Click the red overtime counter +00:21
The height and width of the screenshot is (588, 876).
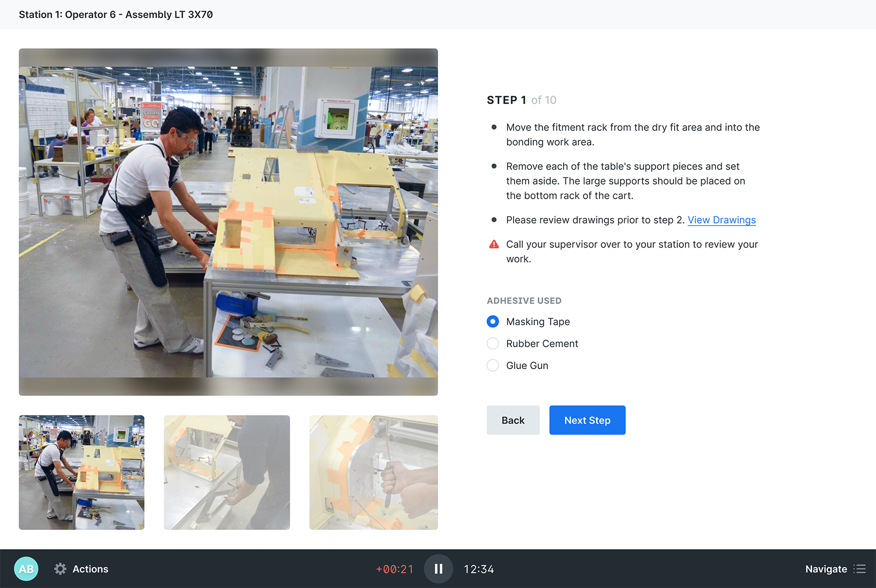pyautogui.click(x=394, y=569)
